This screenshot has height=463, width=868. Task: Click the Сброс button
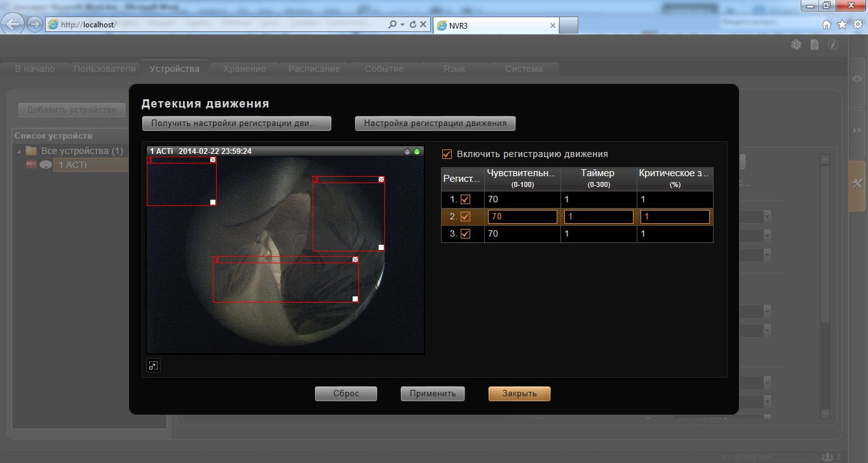346,394
